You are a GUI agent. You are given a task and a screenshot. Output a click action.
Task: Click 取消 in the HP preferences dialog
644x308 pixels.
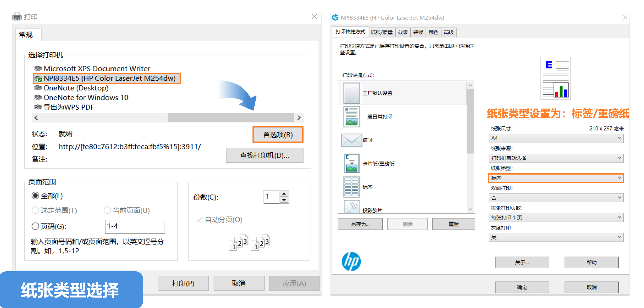click(592, 287)
